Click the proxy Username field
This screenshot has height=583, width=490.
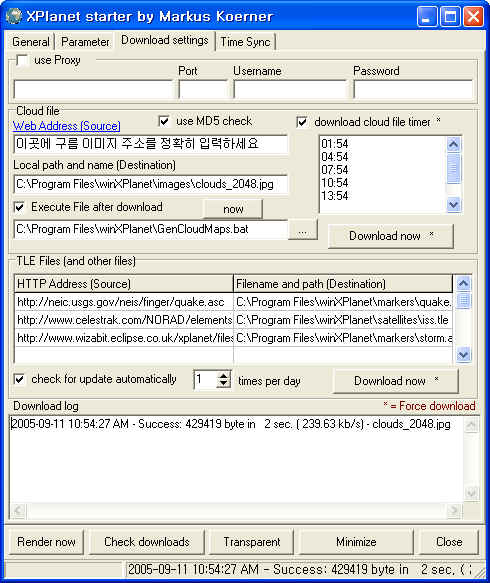(290, 90)
